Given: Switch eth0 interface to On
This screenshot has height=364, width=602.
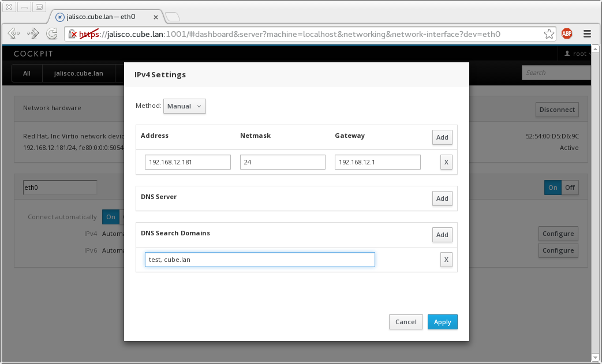Looking at the screenshot, I should coord(553,187).
